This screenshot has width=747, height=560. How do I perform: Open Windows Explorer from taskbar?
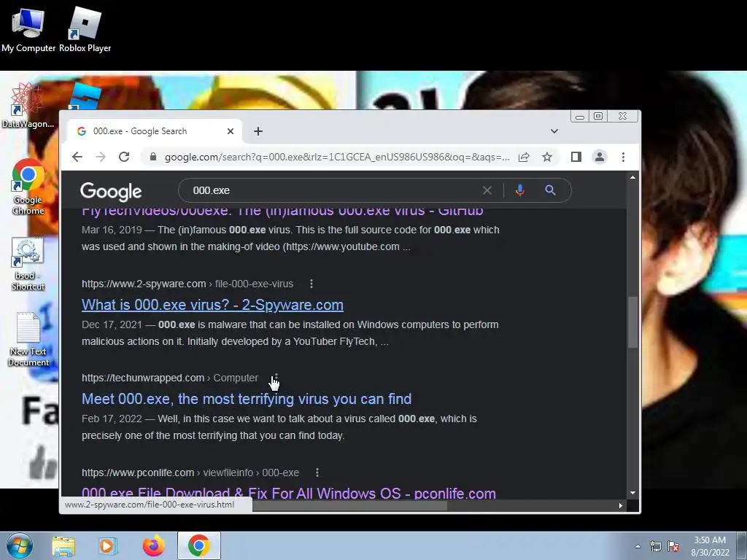63,546
